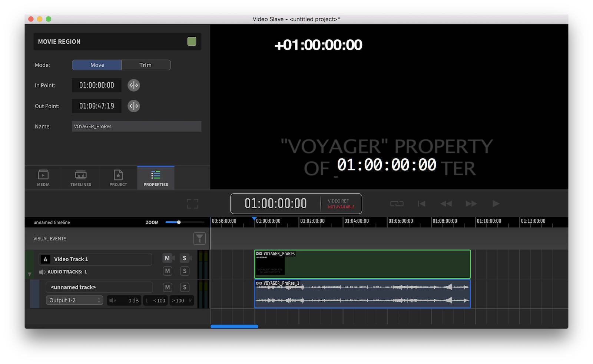Image resolution: width=593 pixels, height=364 pixels.
Task: Switch to the Properties tab
Action: (156, 178)
